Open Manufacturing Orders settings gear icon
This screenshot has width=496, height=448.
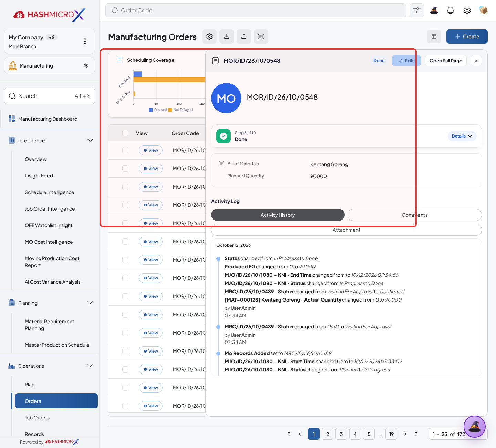209,37
